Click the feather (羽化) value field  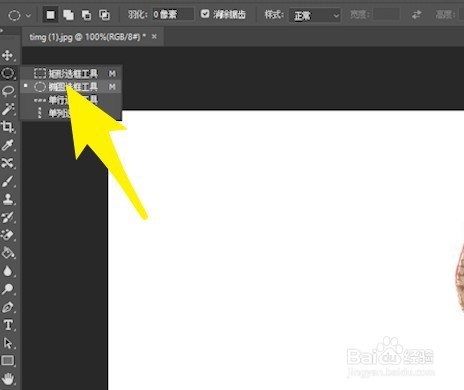[x=173, y=14]
